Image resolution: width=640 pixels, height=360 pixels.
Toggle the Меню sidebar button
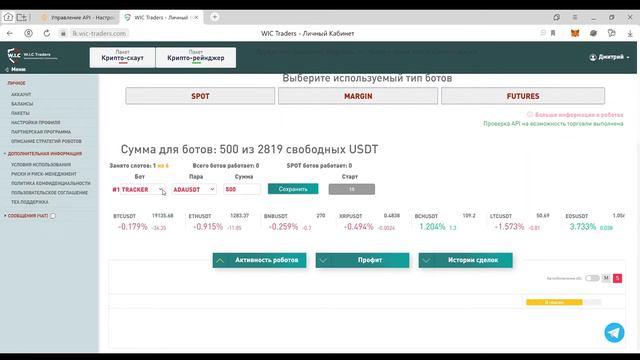coord(16,69)
